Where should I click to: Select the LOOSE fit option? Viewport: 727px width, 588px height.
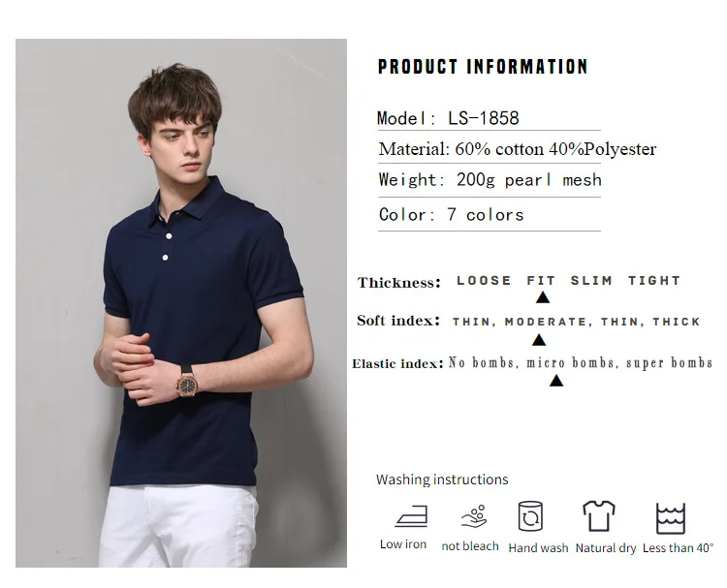pyautogui.click(x=484, y=280)
